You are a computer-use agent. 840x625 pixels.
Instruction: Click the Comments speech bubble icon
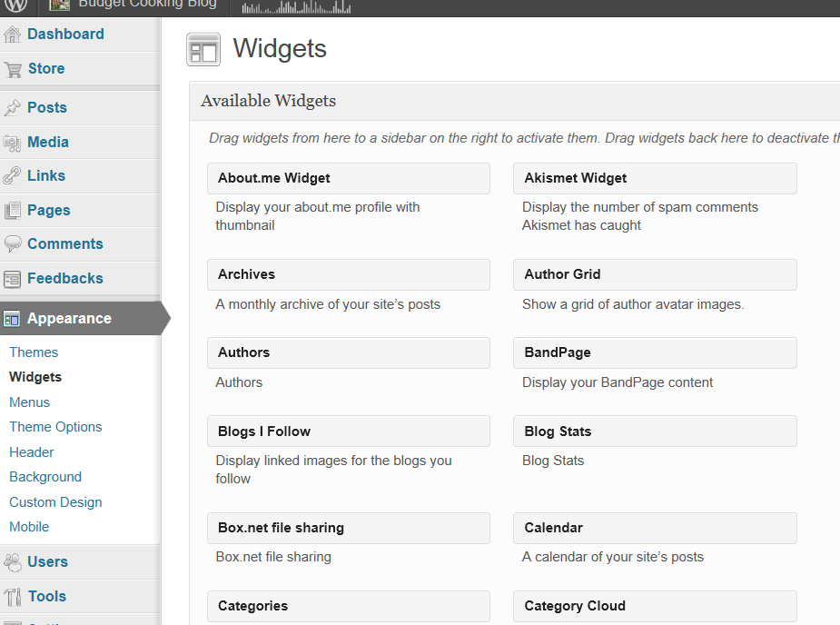pyautogui.click(x=13, y=244)
